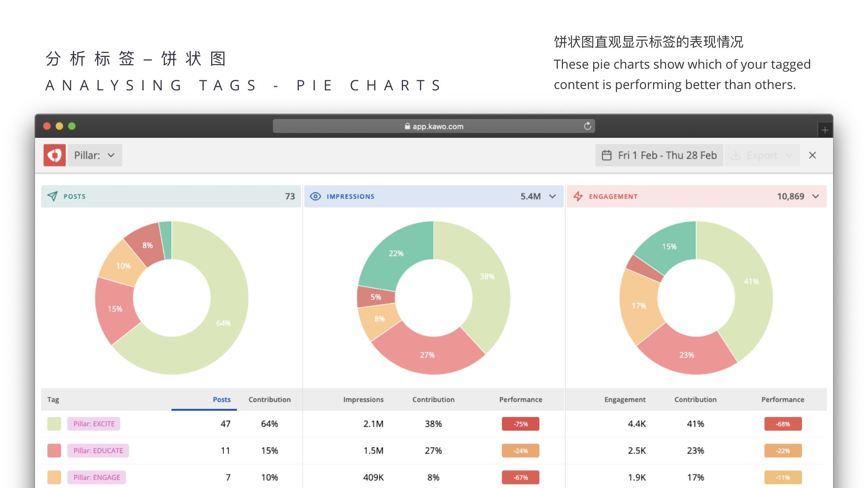Select the Posts column header tab

[x=222, y=399]
